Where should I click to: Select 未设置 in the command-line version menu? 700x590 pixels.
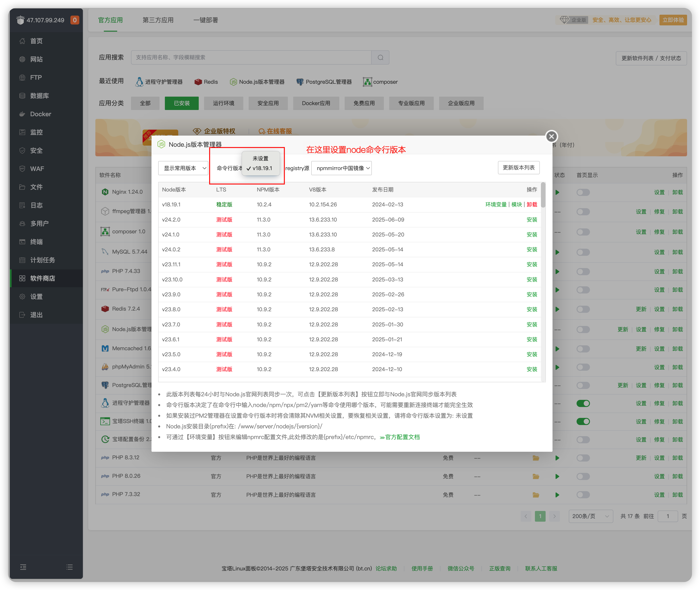click(260, 159)
